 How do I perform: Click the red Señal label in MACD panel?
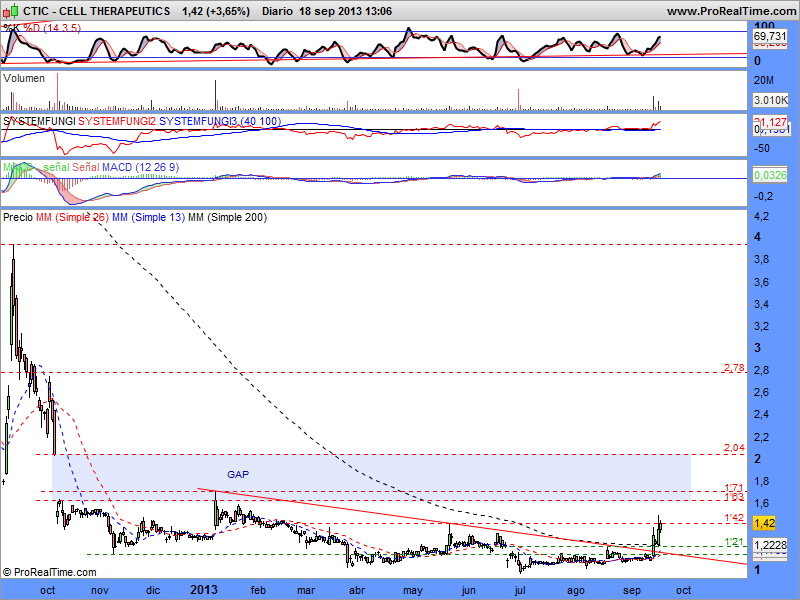coord(86,167)
